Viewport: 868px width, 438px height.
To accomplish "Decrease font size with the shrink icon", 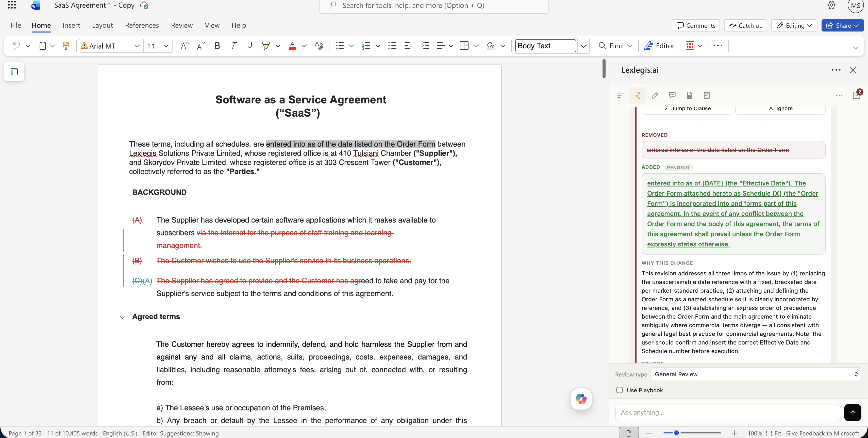I will pos(201,45).
